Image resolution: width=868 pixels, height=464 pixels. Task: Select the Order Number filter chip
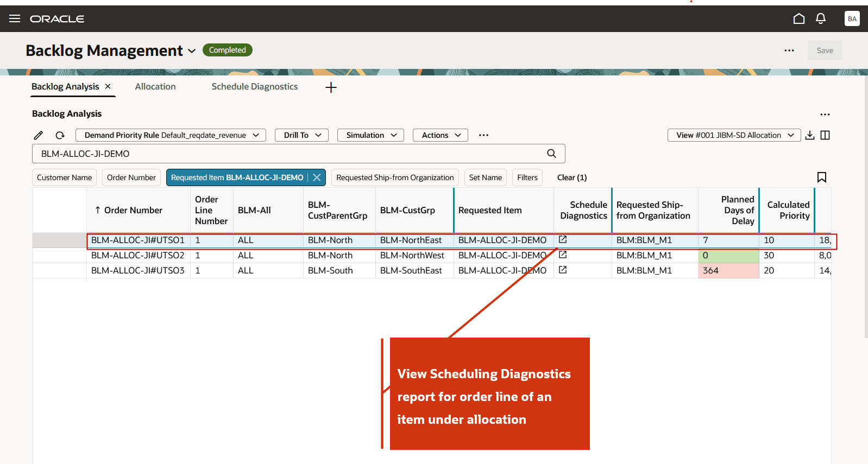pyautogui.click(x=131, y=177)
